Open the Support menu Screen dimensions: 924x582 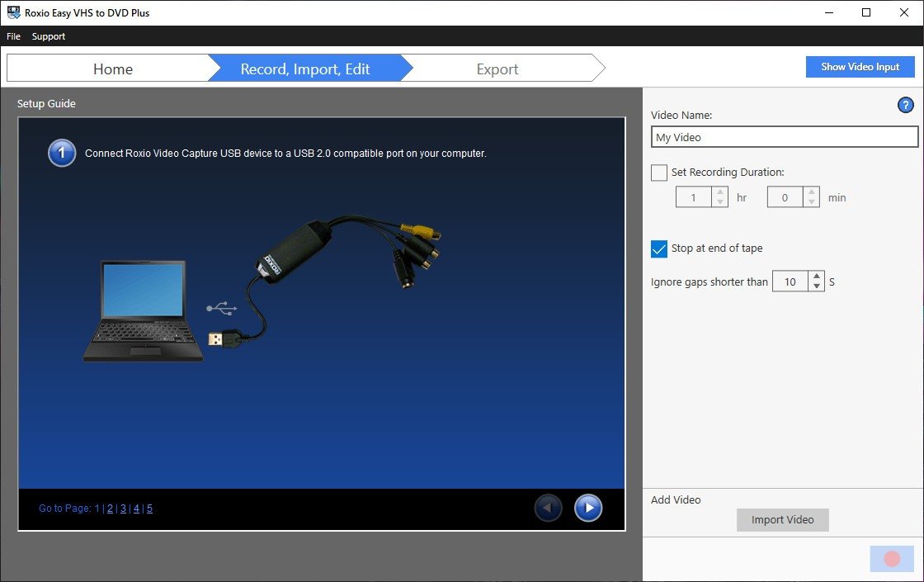point(48,36)
